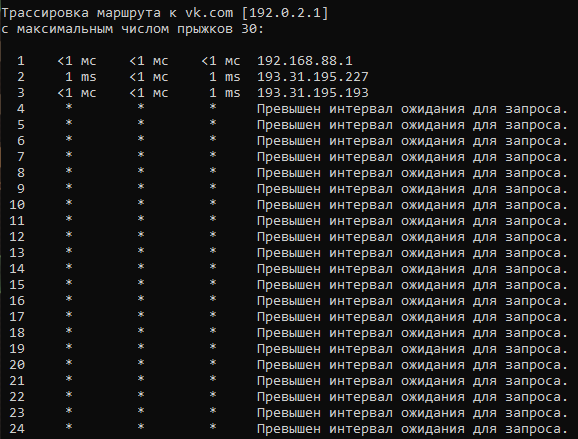Click hop number 4

(x=21, y=109)
